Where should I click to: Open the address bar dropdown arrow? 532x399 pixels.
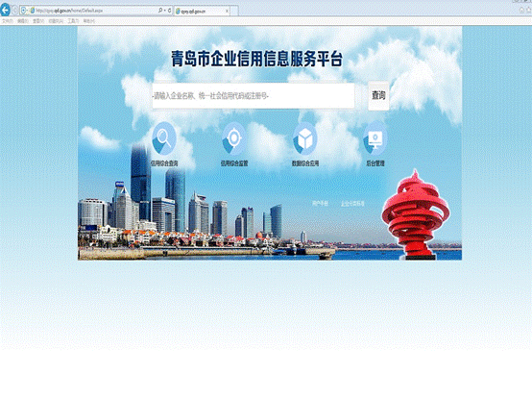(x=165, y=11)
